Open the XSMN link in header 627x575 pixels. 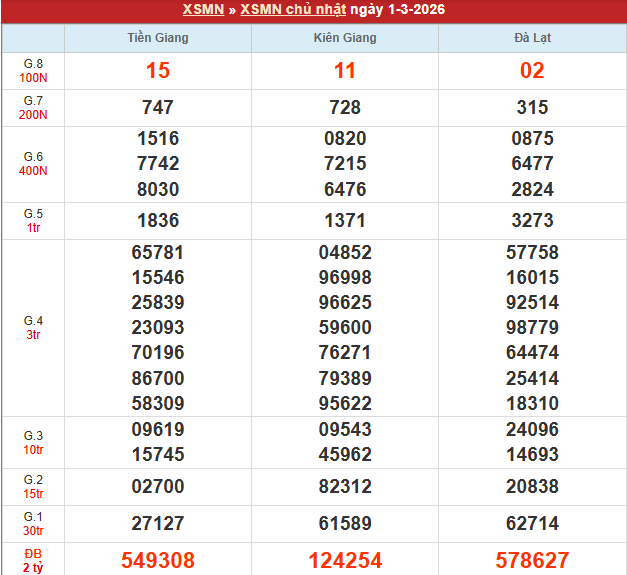click(x=204, y=10)
